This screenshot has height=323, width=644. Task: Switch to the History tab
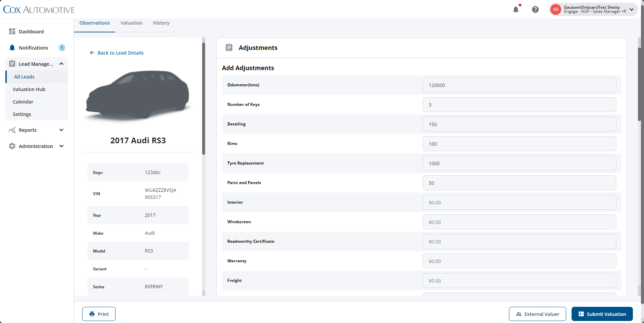(x=161, y=23)
